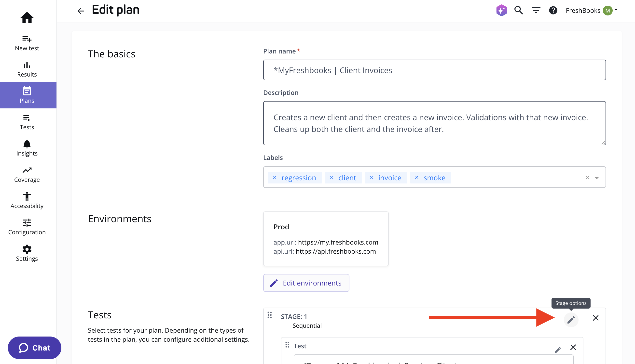The height and width of the screenshot is (364, 635).
Task: Remove the Test item with X
Action: (x=573, y=347)
